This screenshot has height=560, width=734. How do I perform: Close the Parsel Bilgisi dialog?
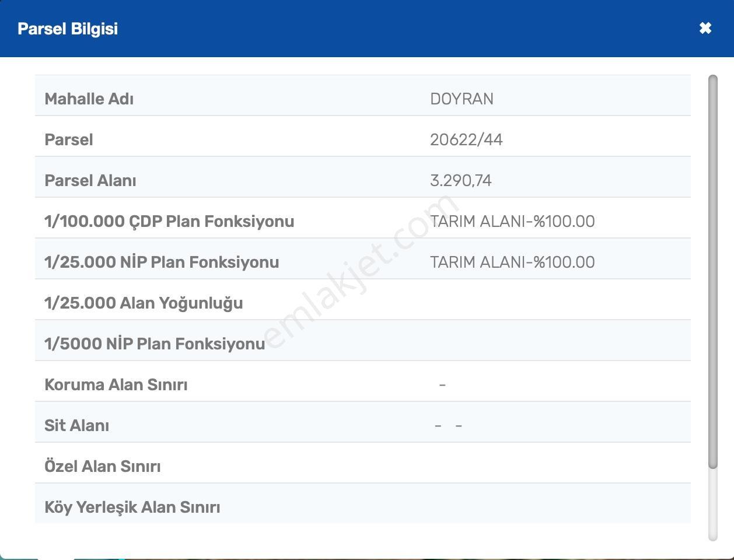point(705,28)
